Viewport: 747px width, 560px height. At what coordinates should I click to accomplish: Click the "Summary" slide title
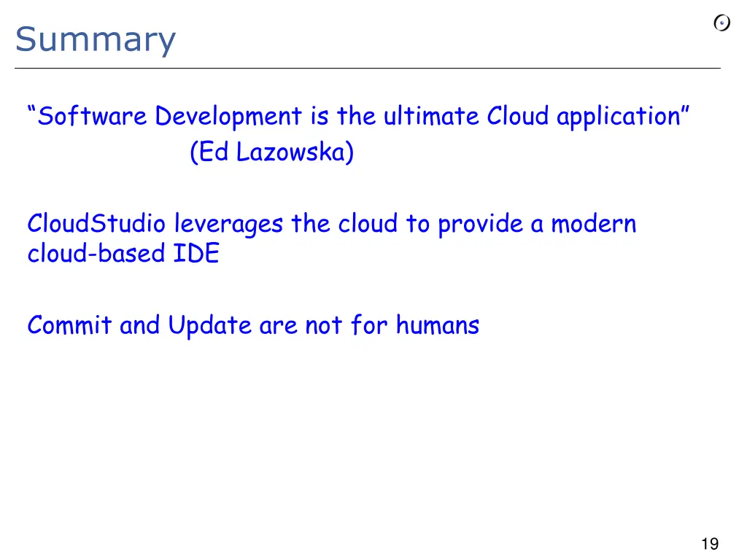(96, 40)
